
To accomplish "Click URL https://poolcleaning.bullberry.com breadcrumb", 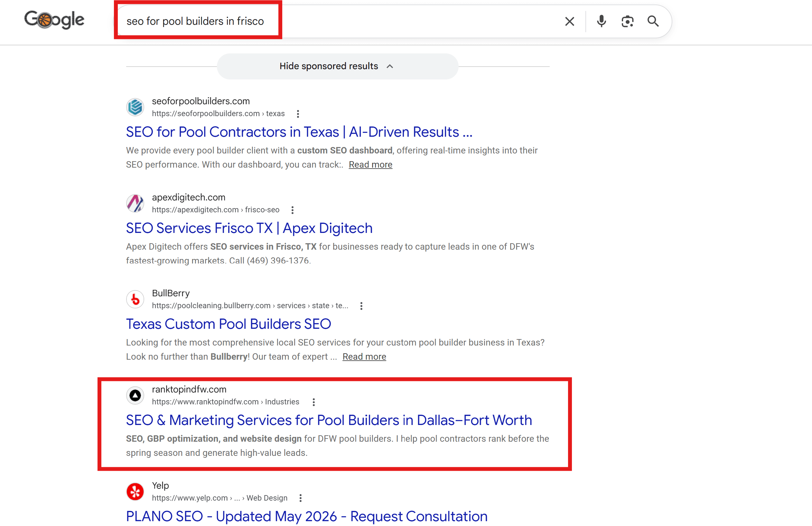I will pyautogui.click(x=250, y=306).
